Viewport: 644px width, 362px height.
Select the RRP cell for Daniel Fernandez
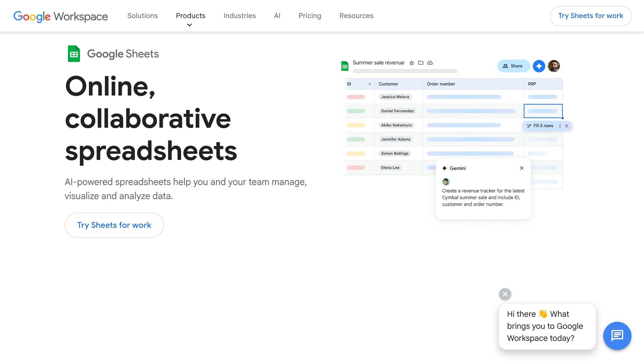pos(542,111)
